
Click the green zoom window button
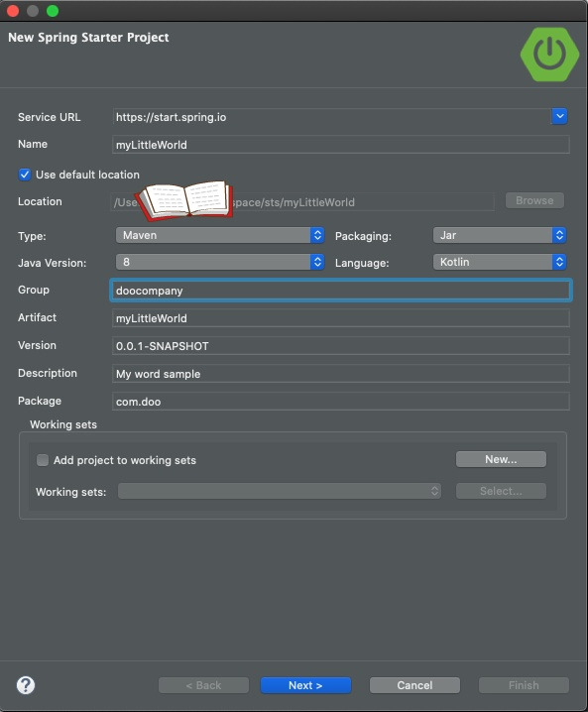tap(53, 11)
